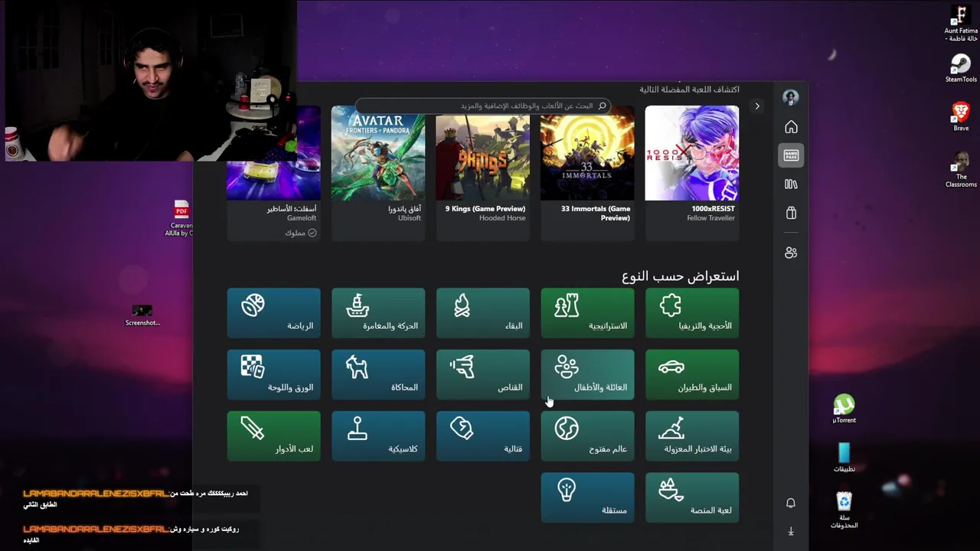The image size is (980, 551).
Task: Open the Social people icon in sidebar
Action: point(791,253)
